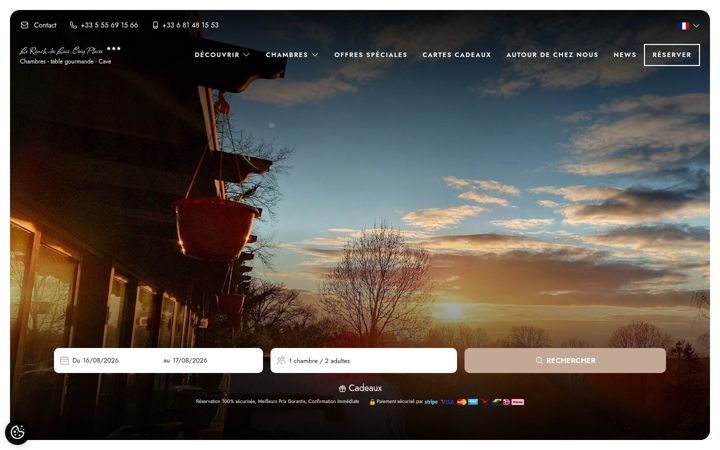The width and height of the screenshot is (720, 450).
Task: Open Autour de chez nous page
Action: coord(552,55)
